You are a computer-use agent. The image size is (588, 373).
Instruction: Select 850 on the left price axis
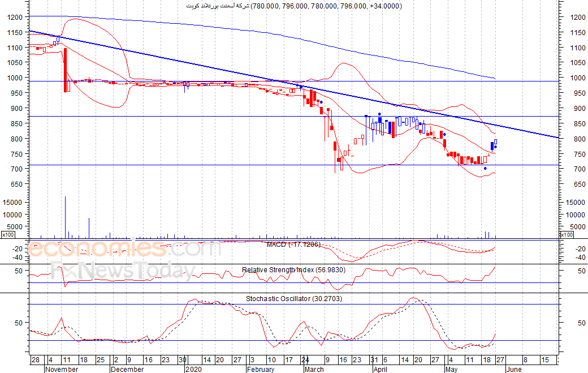[17, 123]
